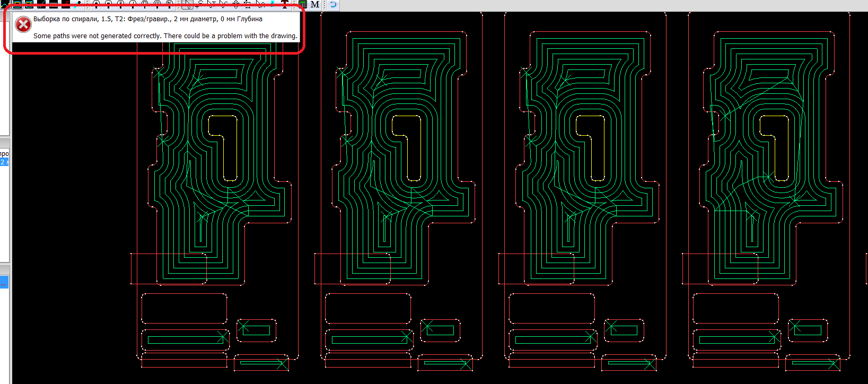Click the pin icon with minus sign

(x=108, y=4)
